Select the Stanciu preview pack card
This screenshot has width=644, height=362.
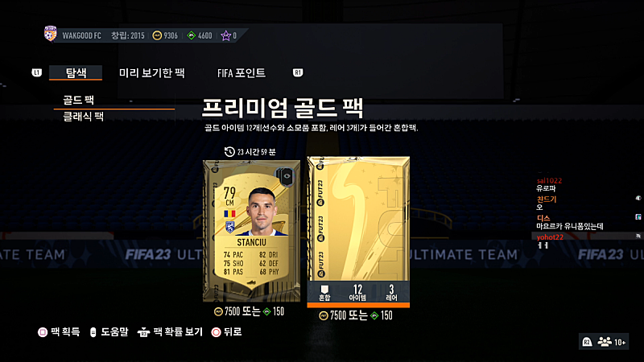pos(251,231)
